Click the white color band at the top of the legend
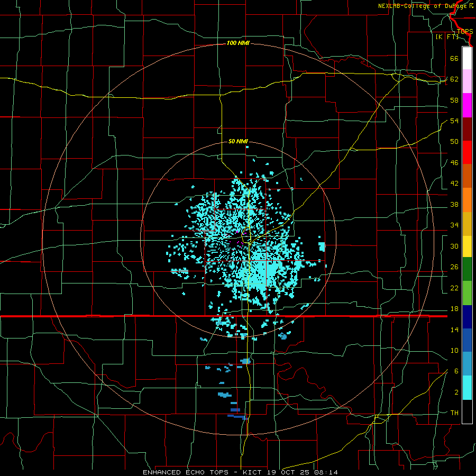 (x=467, y=58)
